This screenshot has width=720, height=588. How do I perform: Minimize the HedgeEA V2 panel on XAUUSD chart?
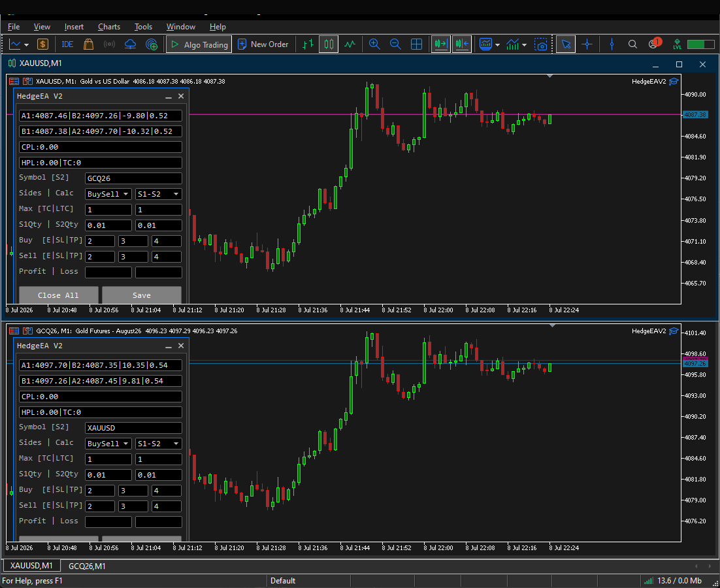[169, 97]
